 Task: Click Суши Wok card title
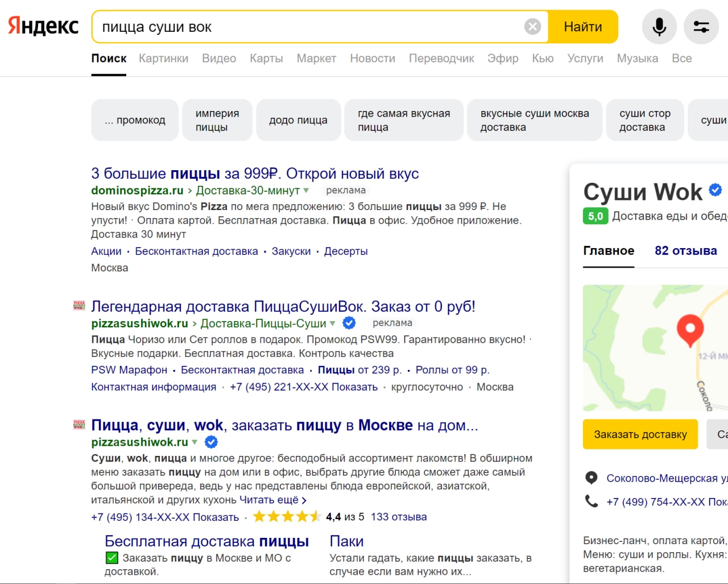(x=643, y=192)
